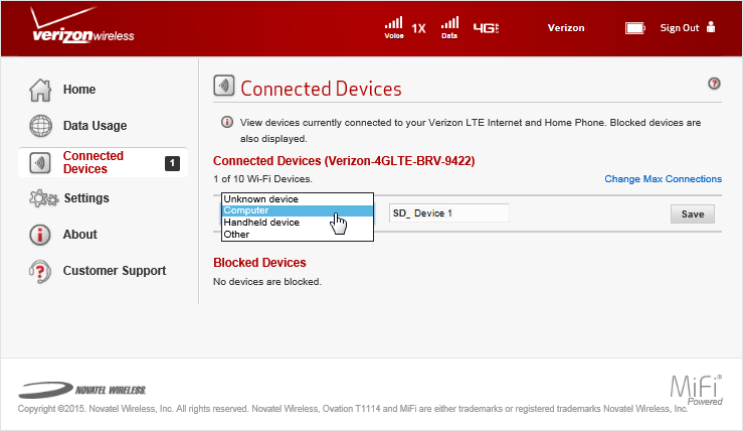Check the Voice signal strength icon
Screen dimensions: 743x431
click(394, 27)
